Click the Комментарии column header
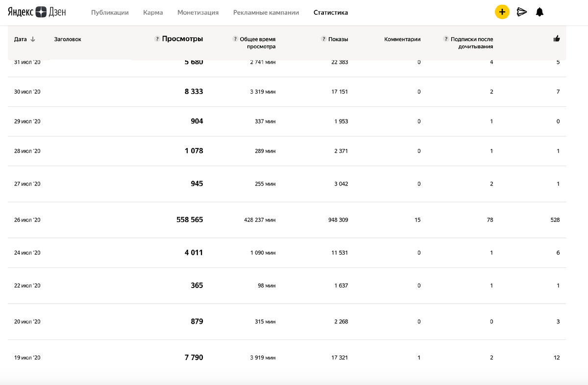Image resolution: width=588 pixels, height=385 pixels. coord(403,39)
